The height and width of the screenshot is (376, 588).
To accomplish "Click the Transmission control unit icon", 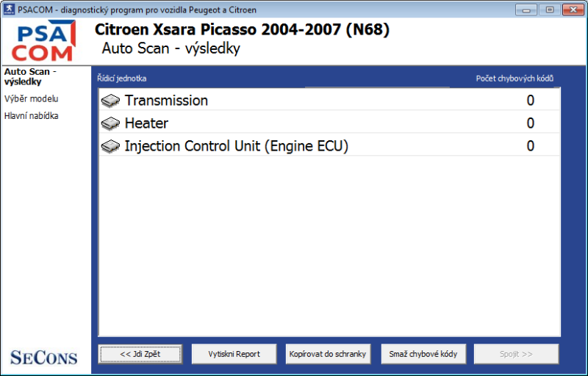I will (x=110, y=101).
